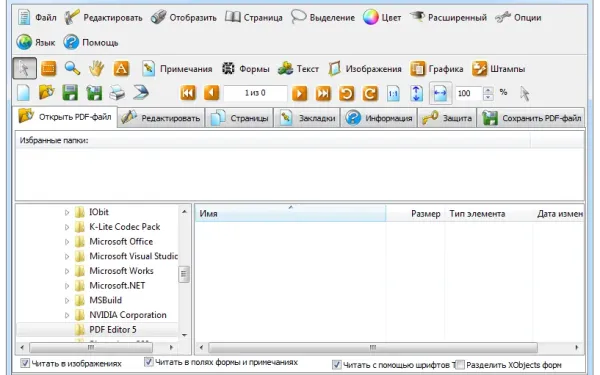Viewport: 600px width, 375px height.
Task: Fit page height to window
Action: point(416,93)
